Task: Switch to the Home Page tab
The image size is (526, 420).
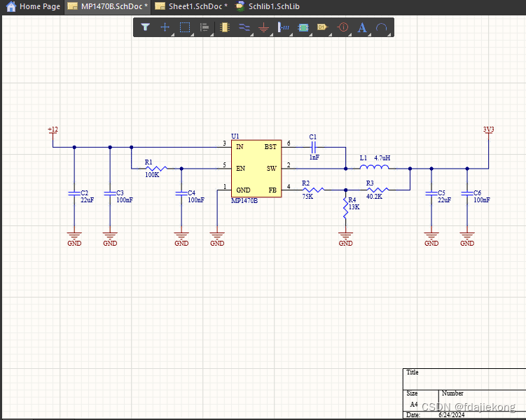Action: (33, 6)
